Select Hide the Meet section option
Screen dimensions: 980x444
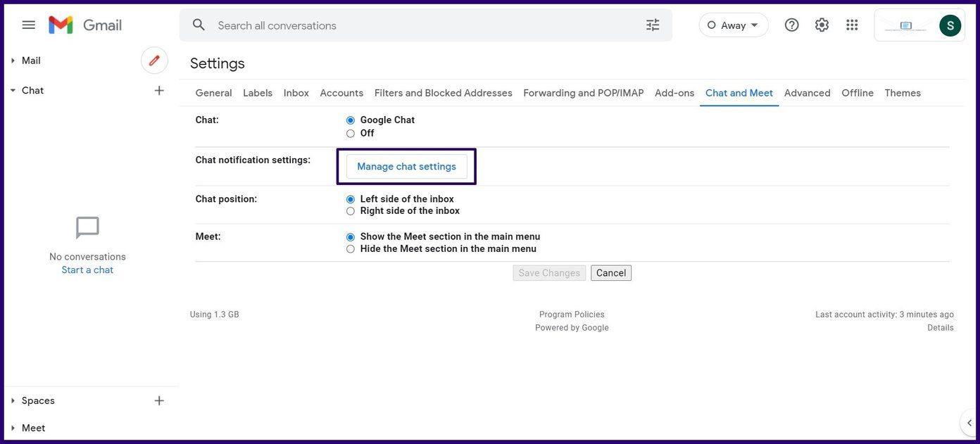point(351,249)
